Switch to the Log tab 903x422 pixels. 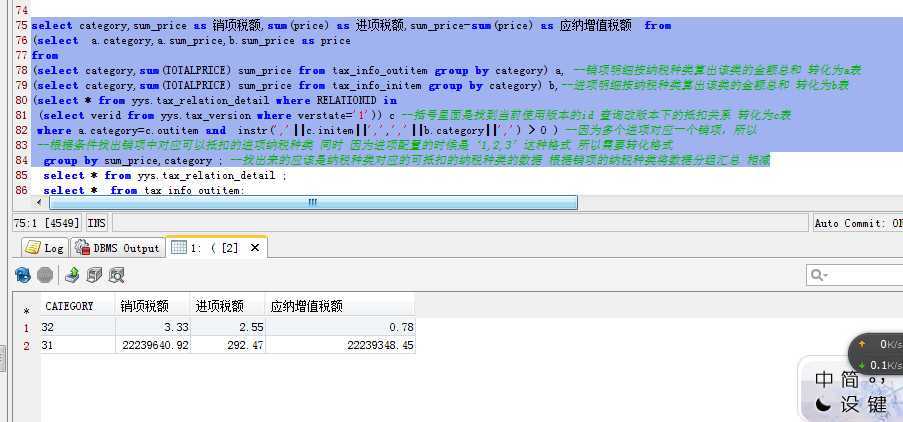(45, 248)
